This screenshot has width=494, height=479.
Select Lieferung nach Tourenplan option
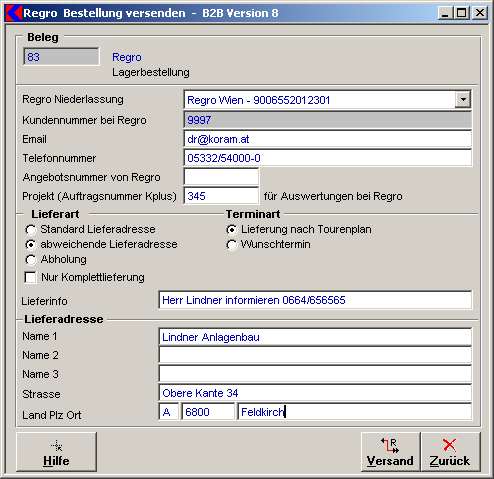pos(232,230)
